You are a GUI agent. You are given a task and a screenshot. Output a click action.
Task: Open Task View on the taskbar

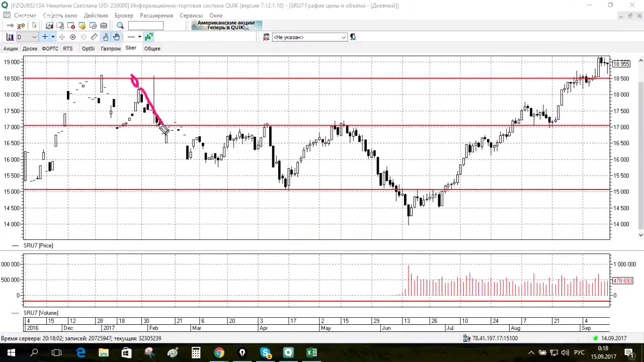click(56, 353)
